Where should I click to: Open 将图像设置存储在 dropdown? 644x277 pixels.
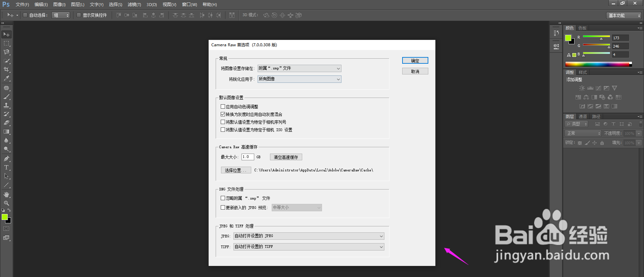[x=300, y=68]
